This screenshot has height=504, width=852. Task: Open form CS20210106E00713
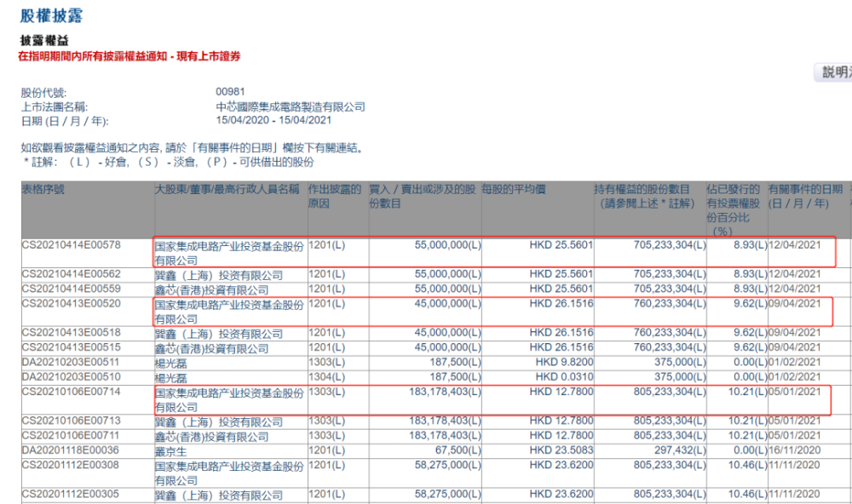point(72,421)
